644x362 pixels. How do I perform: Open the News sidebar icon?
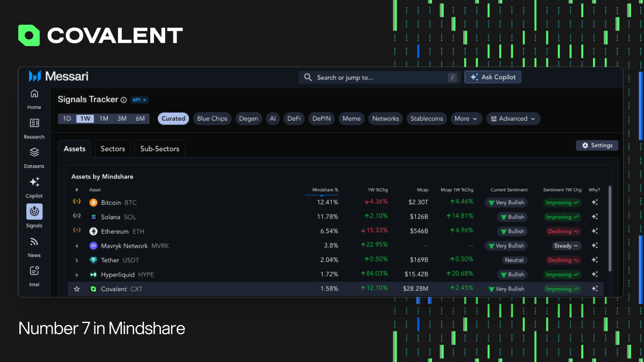[x=34, y=241]
